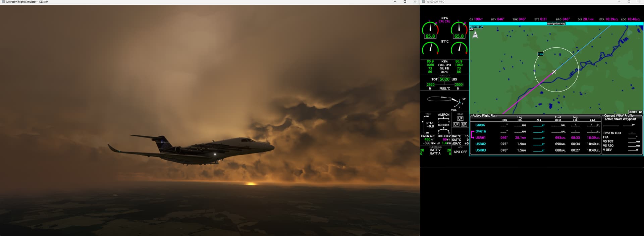Select waypoint USR01 in flight plan
Screen dimensions: 644x236
pos(480,138)
